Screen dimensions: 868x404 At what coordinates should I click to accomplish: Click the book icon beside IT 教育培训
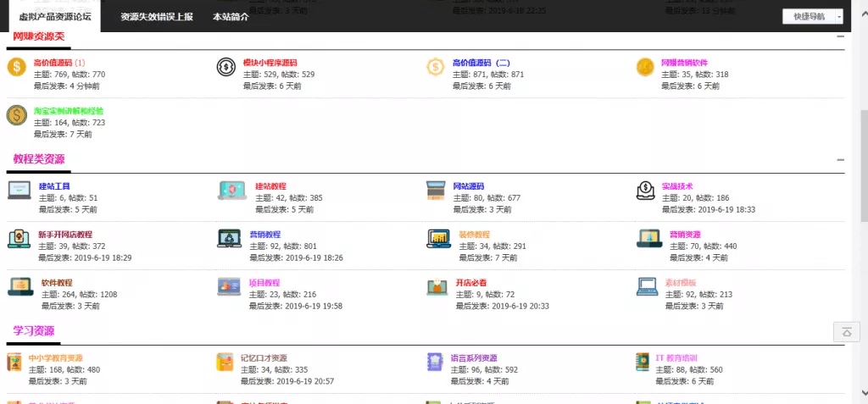pos(643,362)
